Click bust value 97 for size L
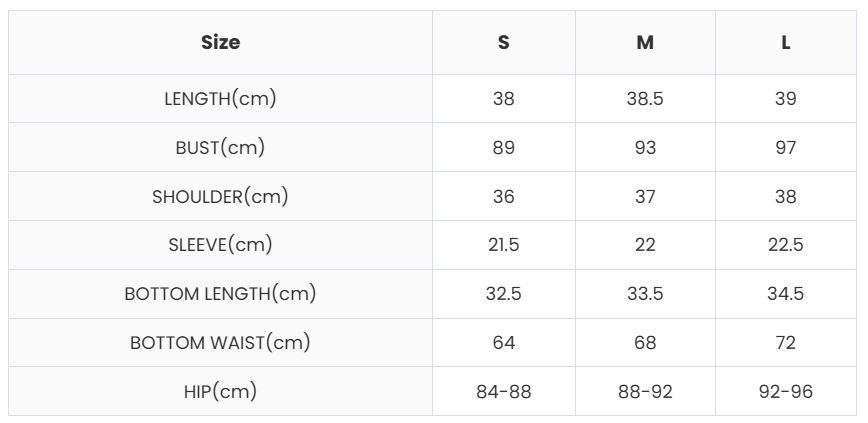Image resolution: width=868 pixels, height=423 pixels. 786,148
